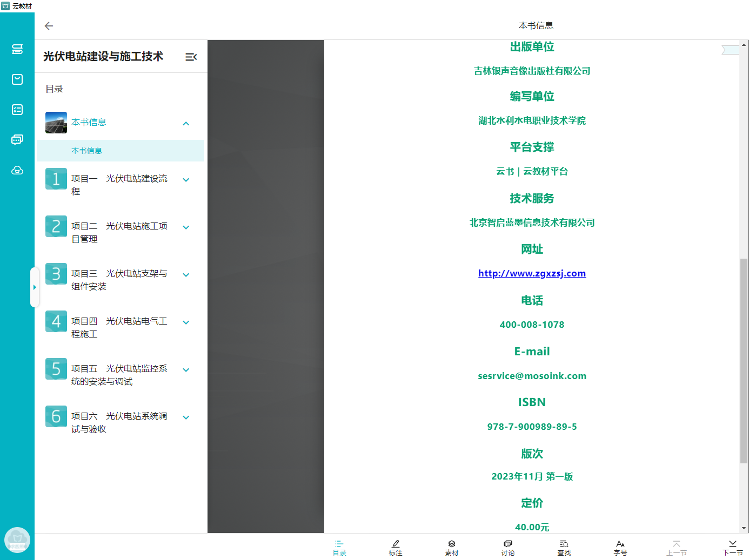Open the 素材 materials panel

point(452,548)
